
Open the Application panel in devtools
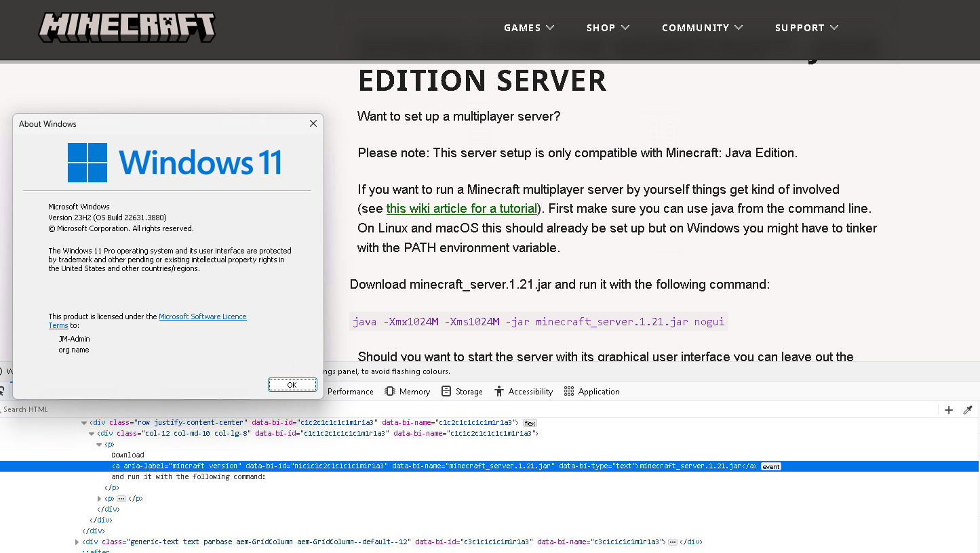591,392
